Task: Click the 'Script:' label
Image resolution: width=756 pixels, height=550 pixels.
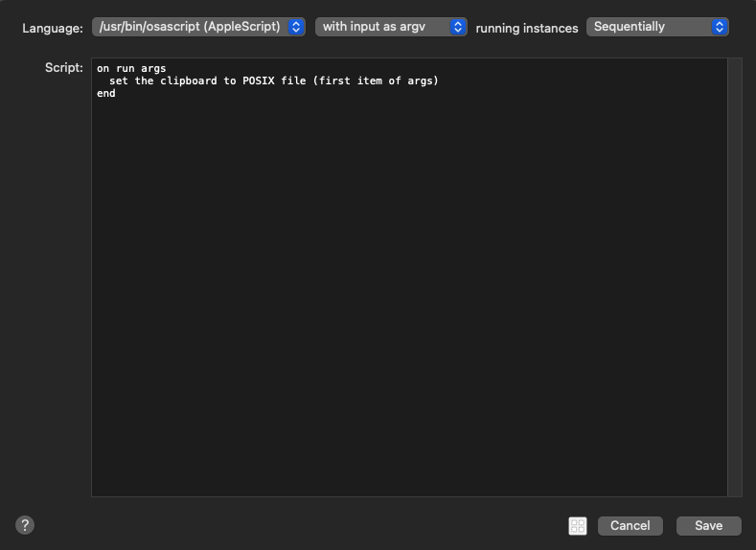Action: [64, 67]
